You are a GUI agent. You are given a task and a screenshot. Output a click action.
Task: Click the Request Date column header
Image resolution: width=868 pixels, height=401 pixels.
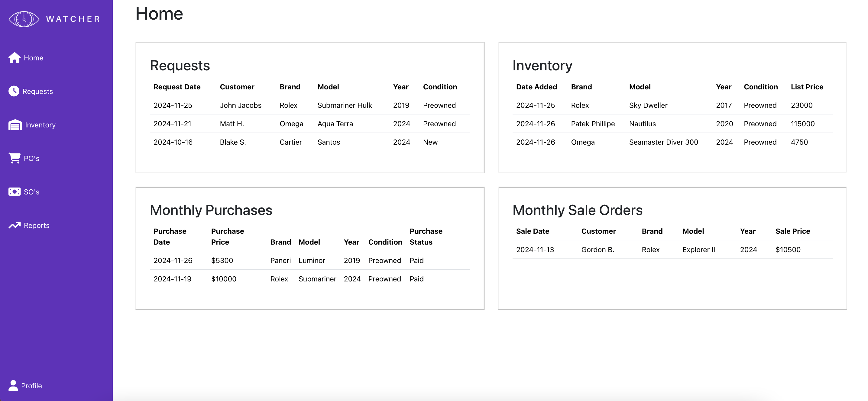coord(177,87)
